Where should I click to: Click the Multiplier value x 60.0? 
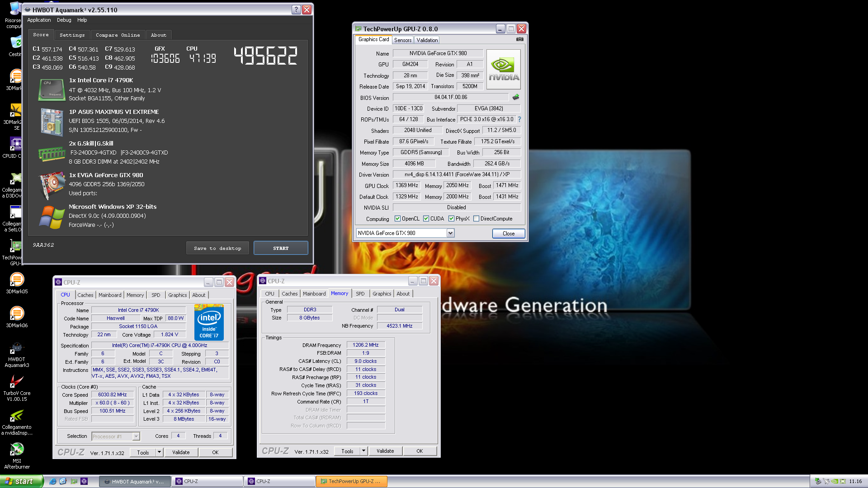113,403
